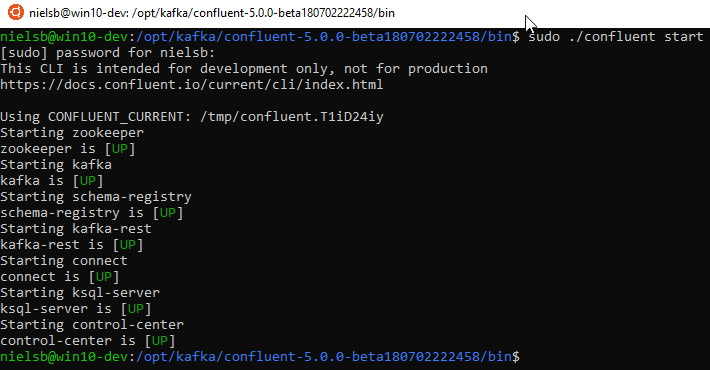Click the CONFLUENT_CURRENT tmp path
The width and height of the screenshot is (710, 370).
pos(292,117)
